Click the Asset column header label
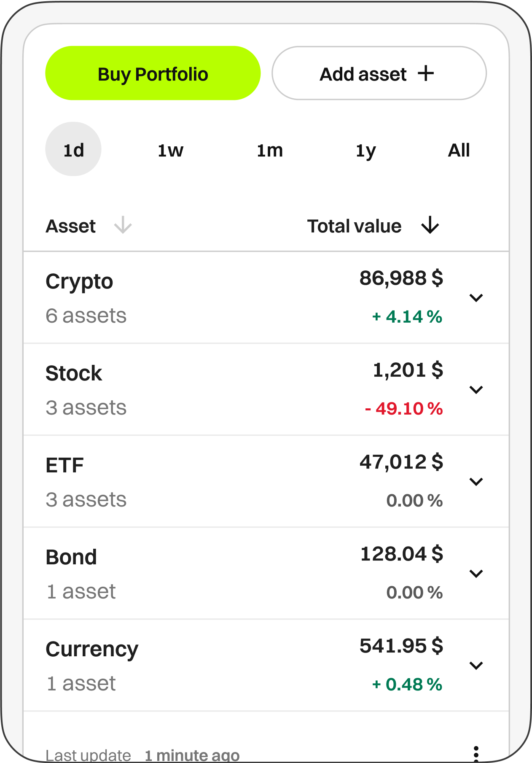Image resolution: width=532 pixels, height=763 pixels. 70,226
